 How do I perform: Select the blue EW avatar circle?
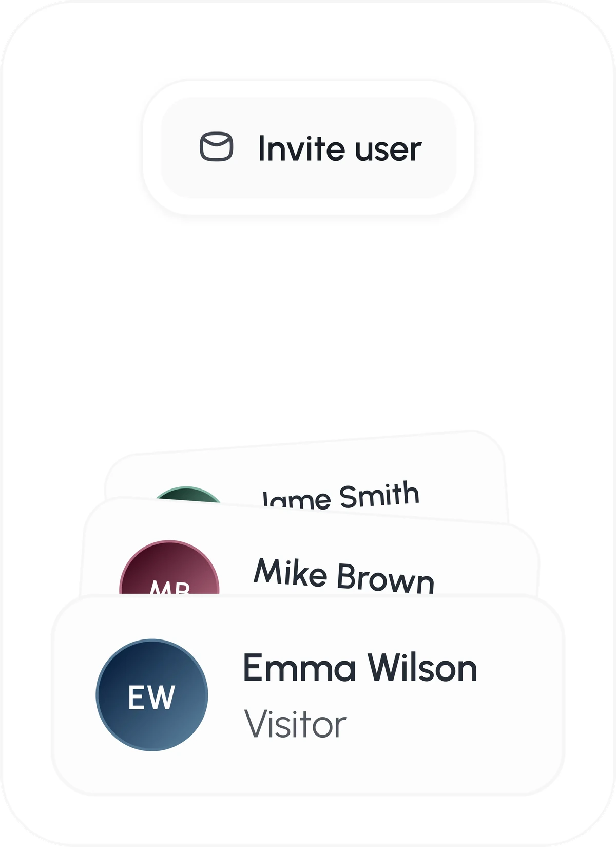(x=152, y=695)
